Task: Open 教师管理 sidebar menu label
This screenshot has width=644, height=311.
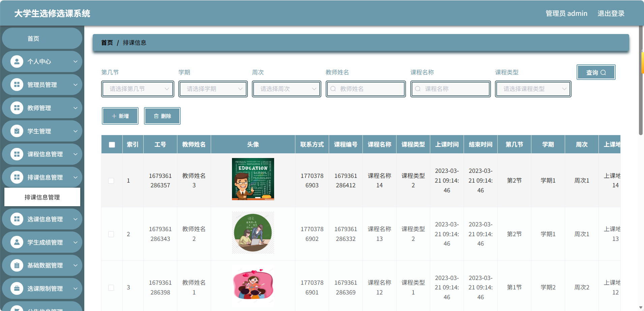Action: point(39,108)
